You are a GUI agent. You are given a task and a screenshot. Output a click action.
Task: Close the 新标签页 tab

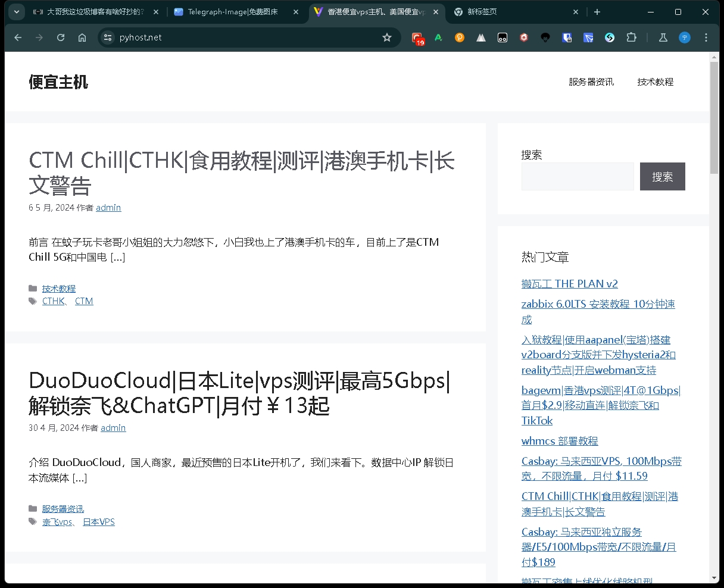pos(576,12)
